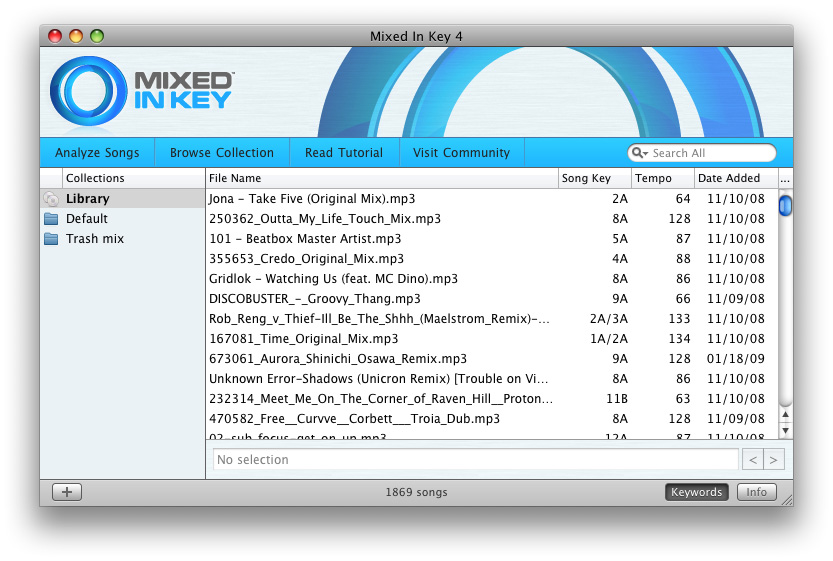Image resolution: width=833 pixels, height=561 pixels.
Task: Click the plus button to add collection
Action: point(67,492)
